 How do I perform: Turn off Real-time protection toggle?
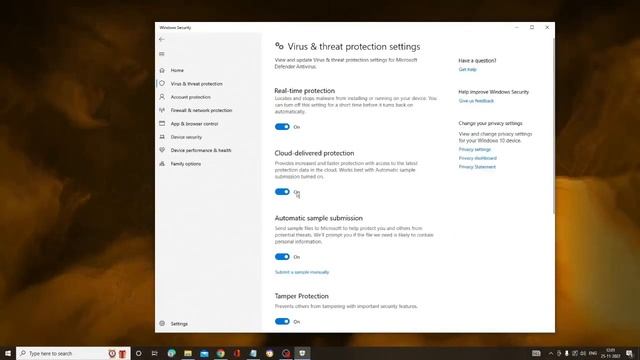[x=282, y=127]
